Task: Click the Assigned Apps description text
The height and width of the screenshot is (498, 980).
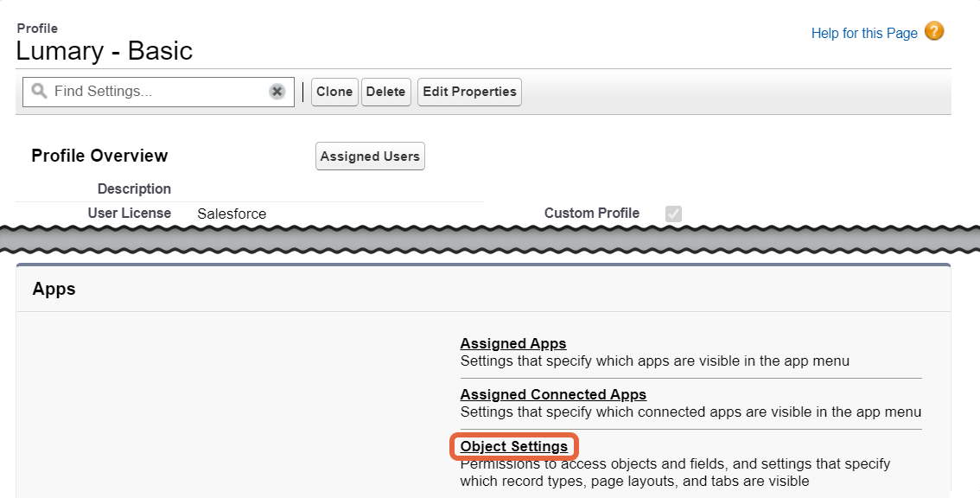Action: pos(655,361)
